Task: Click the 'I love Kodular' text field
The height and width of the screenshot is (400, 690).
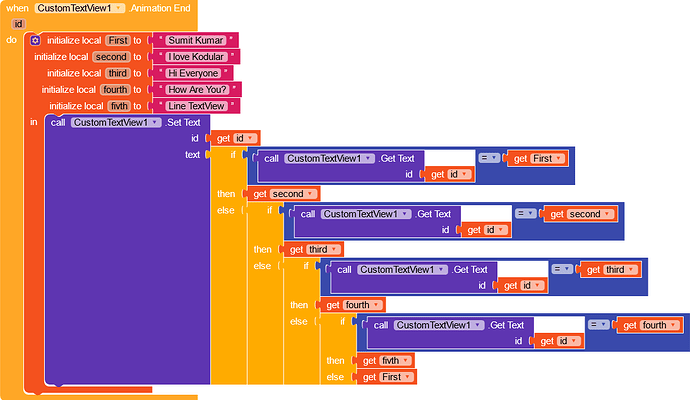Action: 196,57
